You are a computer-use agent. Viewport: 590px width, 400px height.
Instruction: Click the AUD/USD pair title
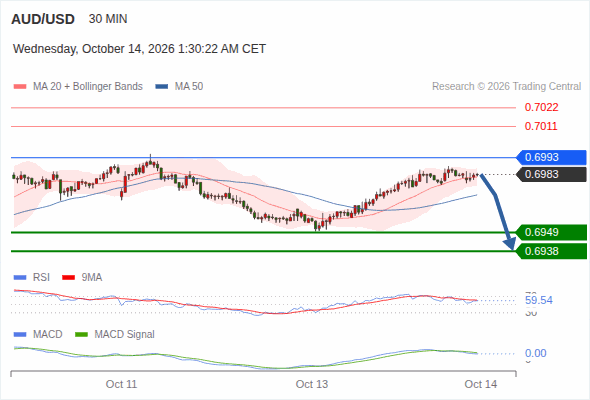[43, 19]
